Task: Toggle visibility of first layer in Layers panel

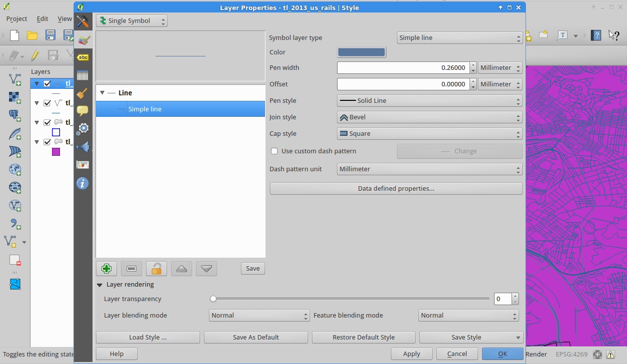Action: (x=47, y=84)
